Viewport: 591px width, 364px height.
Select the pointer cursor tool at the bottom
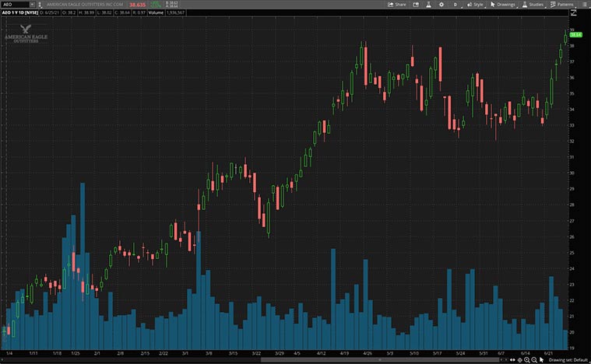(542, 360)
